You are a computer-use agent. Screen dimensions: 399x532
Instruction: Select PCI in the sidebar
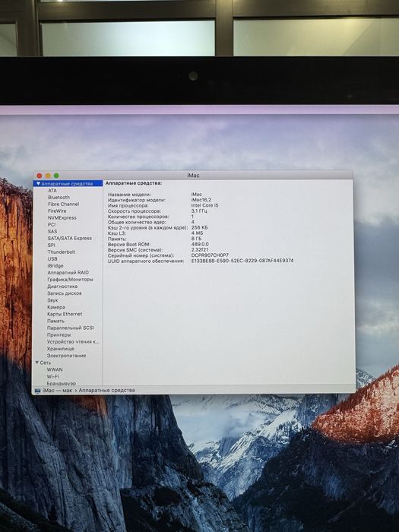[x=52, y=225]
